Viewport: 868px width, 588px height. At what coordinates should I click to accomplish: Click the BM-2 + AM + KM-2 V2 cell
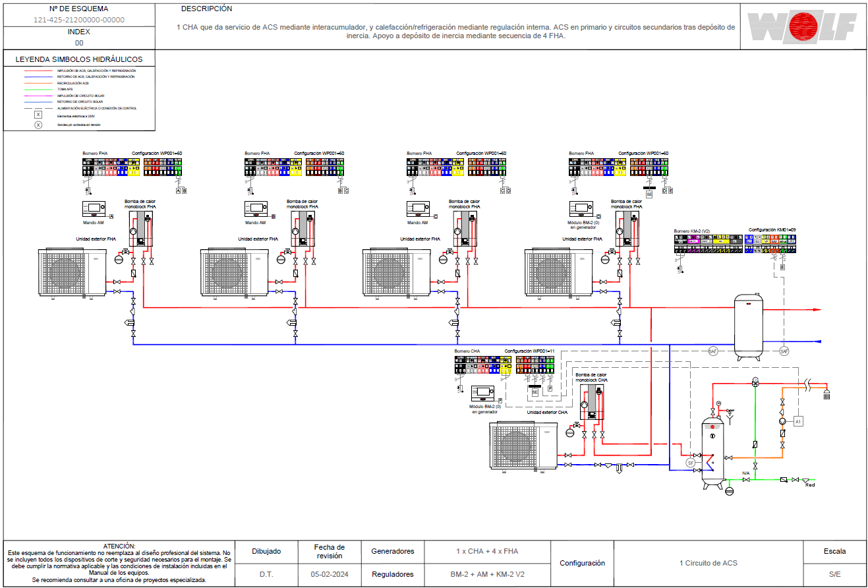click(487, 574)
